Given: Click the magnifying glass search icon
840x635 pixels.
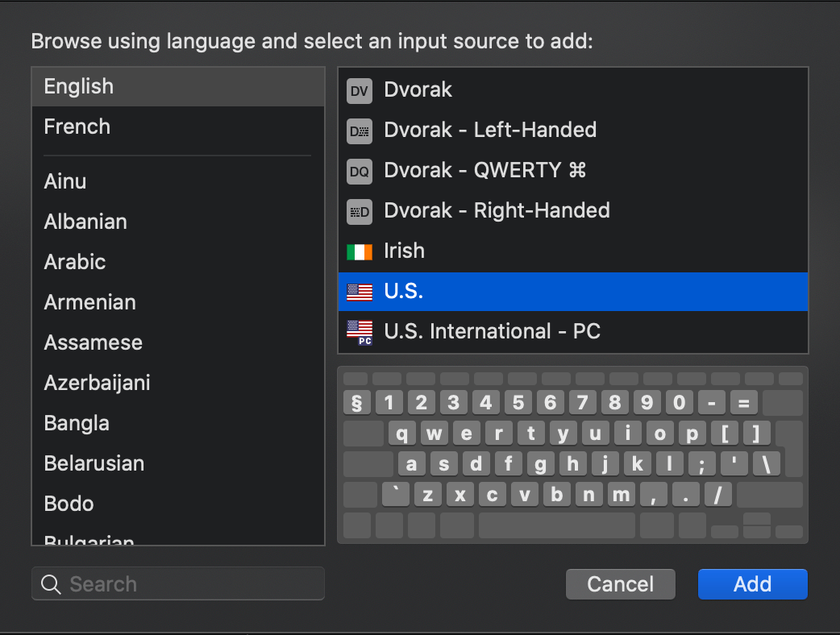Looking at the screenshot, I should (x=51, y=584).
